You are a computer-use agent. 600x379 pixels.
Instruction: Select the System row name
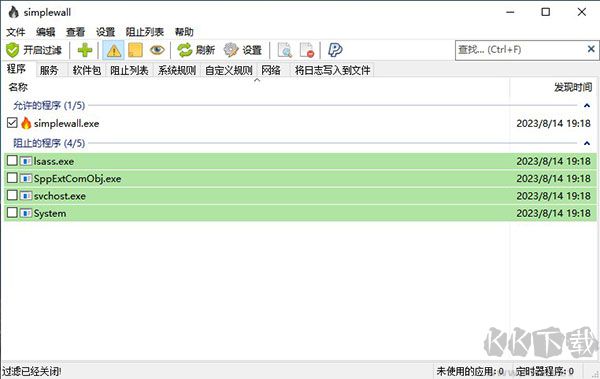pos(50,213)
